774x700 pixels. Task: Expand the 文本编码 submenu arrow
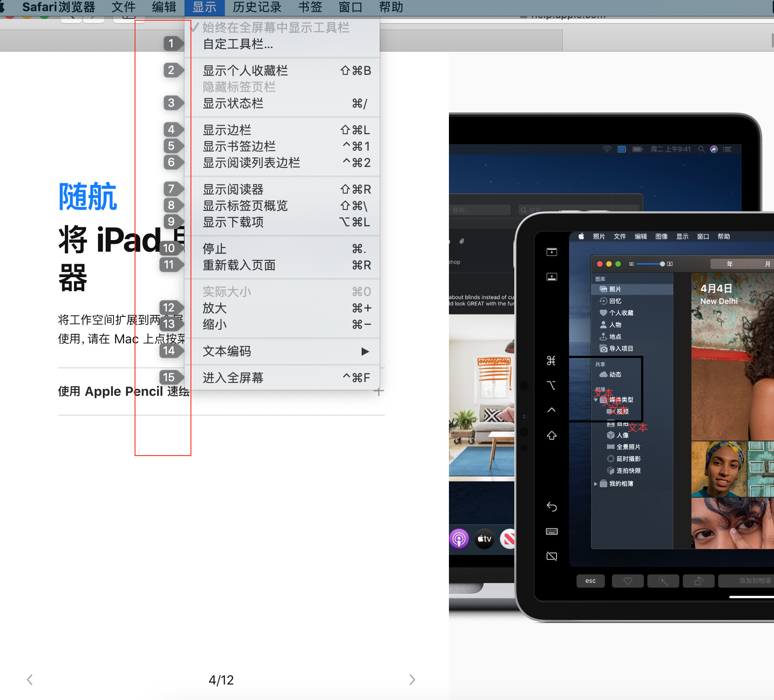(x=365, y=352)
